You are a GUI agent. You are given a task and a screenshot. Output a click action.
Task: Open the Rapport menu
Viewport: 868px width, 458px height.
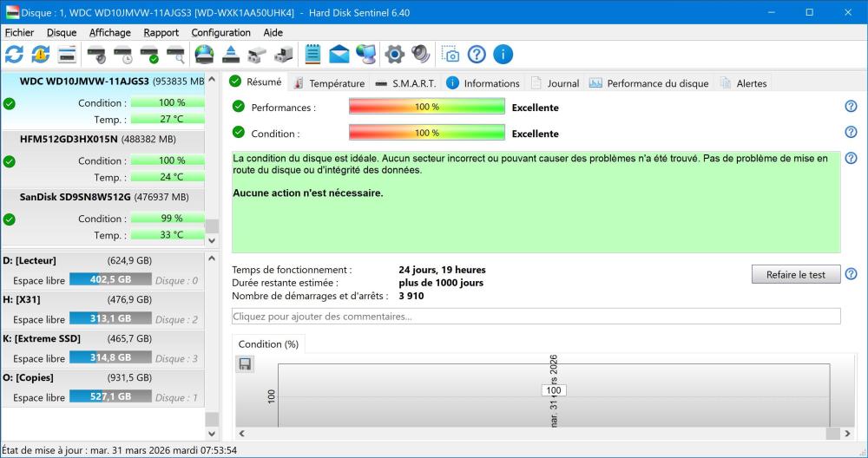tap(161, 33)
